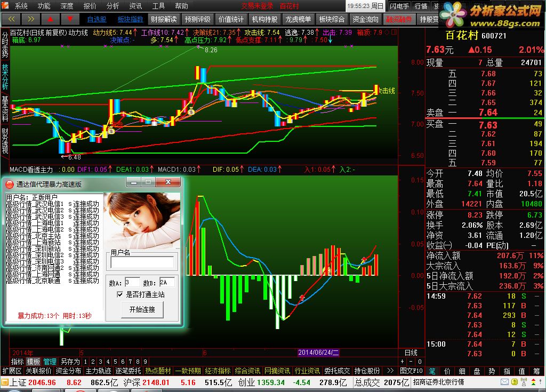This screenshot has width=546, height=392.
Task: Click the plus zoom button beside 日线
Action: click(x=402, y=362)
